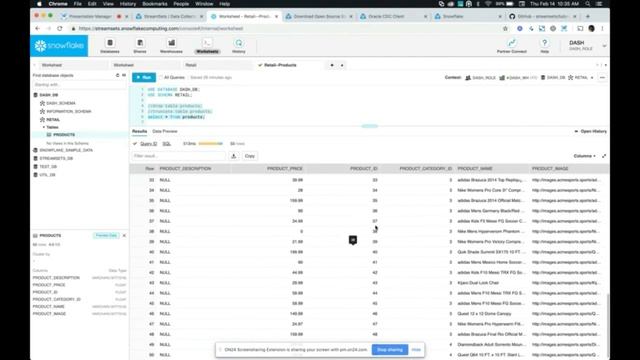Open the Warehouses page icon
The width and height of the screenshot is (640, 360).
(x=171, y=43)
